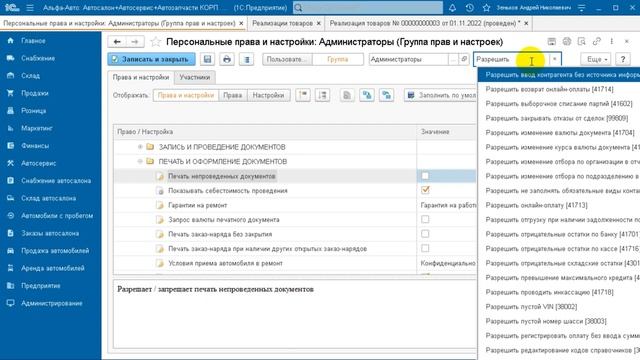Save with the floppy disk icon
640x360 pixels.
pos(207,59)
